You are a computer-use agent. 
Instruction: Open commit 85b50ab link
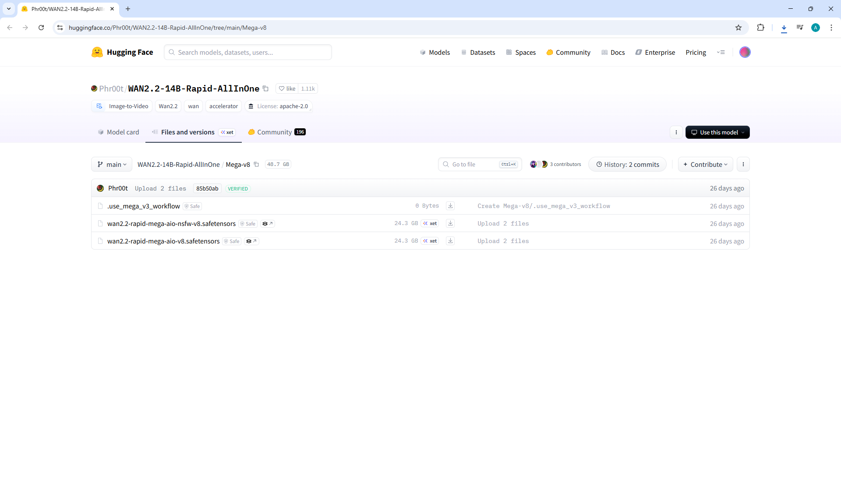(x=207, y=188)
